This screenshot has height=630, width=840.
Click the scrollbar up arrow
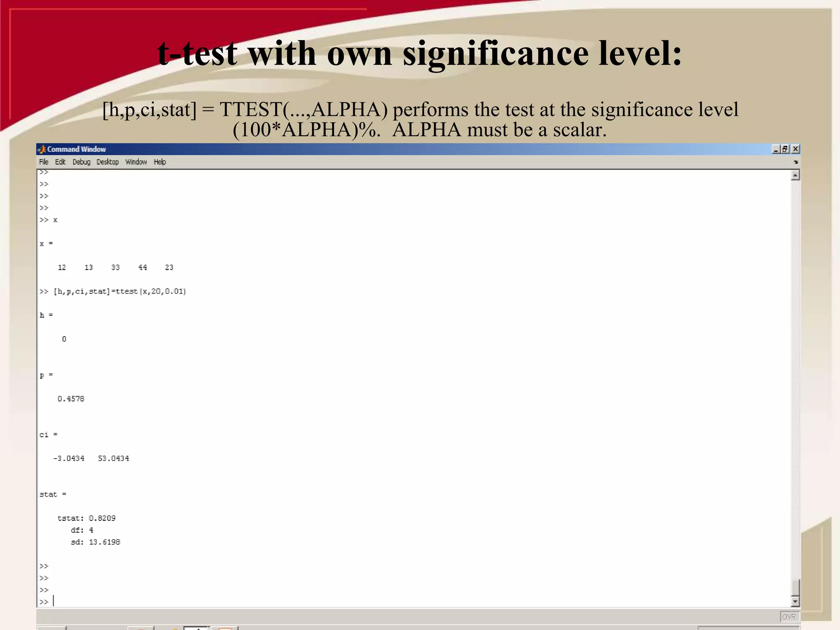(x=795, y=176)
